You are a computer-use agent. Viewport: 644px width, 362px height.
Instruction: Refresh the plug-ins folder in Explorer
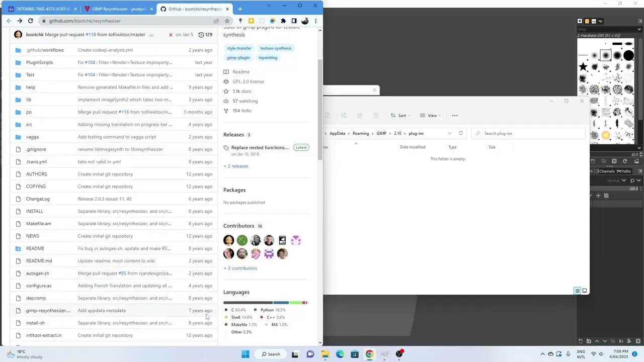[460, 133]
